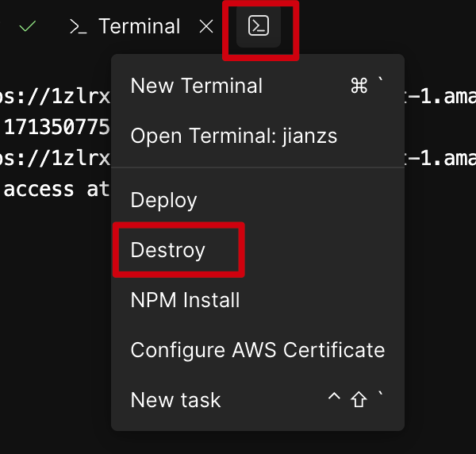Select the Destroy menu entry
This screenshot has width=476, height=454.
(x=168, y=250)
